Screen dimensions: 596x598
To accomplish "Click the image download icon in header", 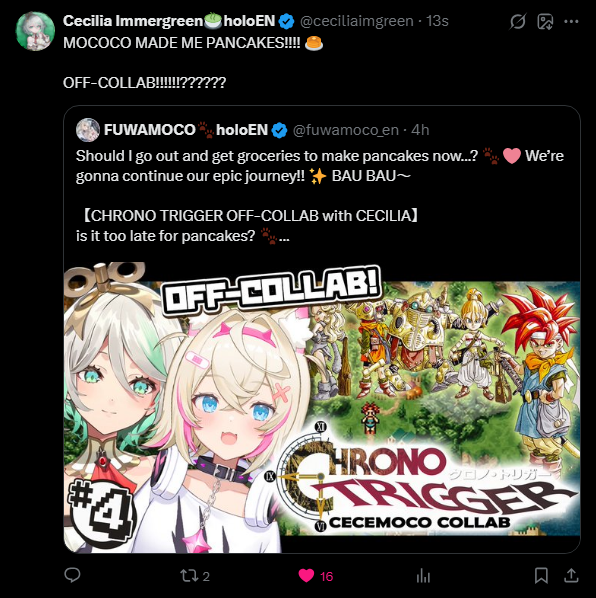I will click(545, 22).
